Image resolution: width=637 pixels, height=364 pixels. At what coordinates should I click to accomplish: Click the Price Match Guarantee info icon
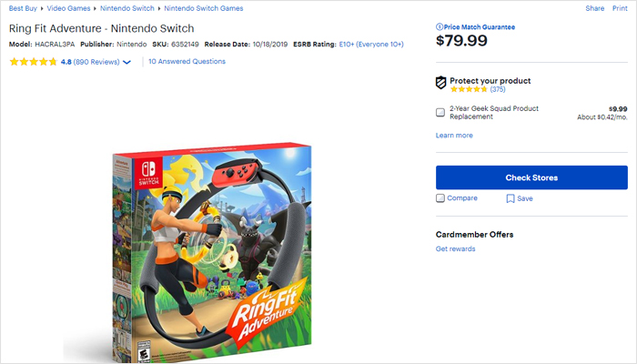(x=440, y=28)
